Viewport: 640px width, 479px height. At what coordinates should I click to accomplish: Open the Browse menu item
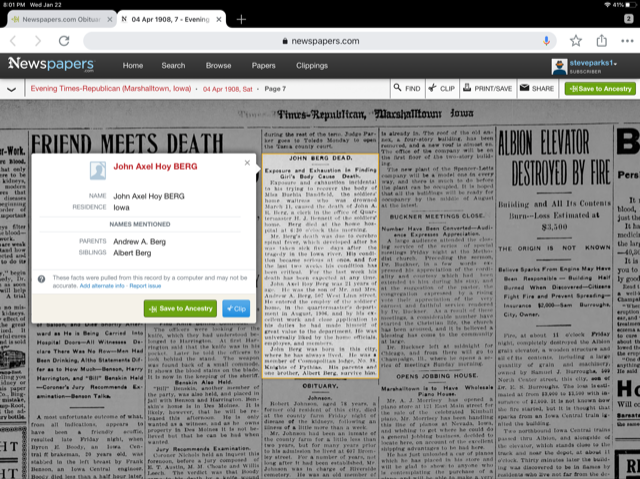[218, 65]
